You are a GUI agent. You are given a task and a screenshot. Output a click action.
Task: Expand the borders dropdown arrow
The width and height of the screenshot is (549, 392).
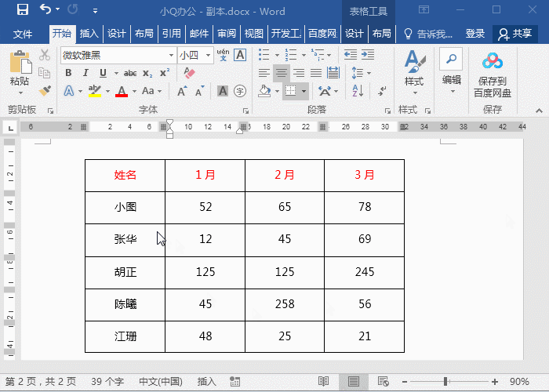click(304, 92)
